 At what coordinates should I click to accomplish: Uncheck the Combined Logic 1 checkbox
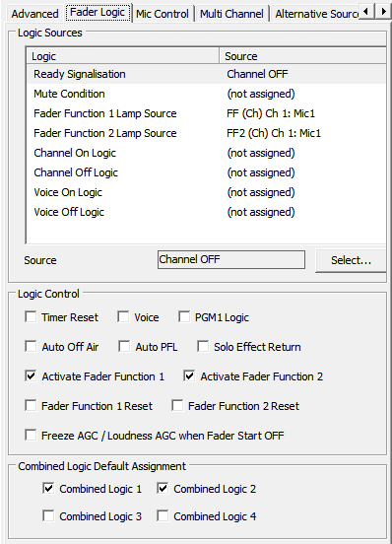pyautogui.click(x=48, y=488)
